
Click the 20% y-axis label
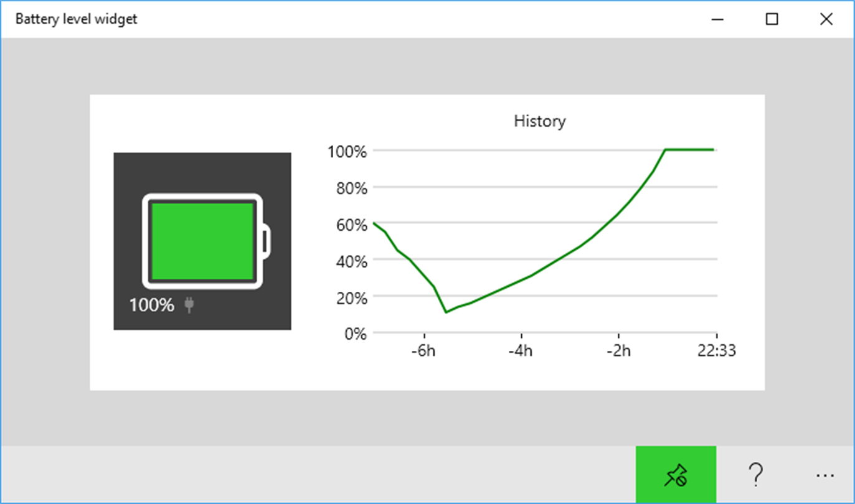(352, 297)
